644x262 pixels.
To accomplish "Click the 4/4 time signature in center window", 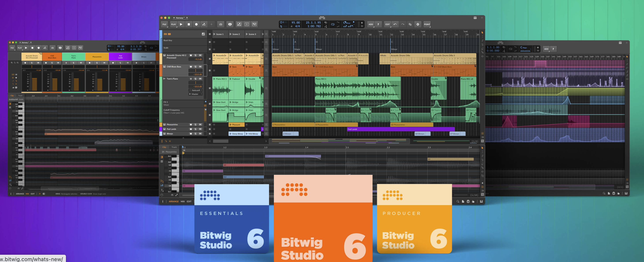I will (x=297, y=26).
